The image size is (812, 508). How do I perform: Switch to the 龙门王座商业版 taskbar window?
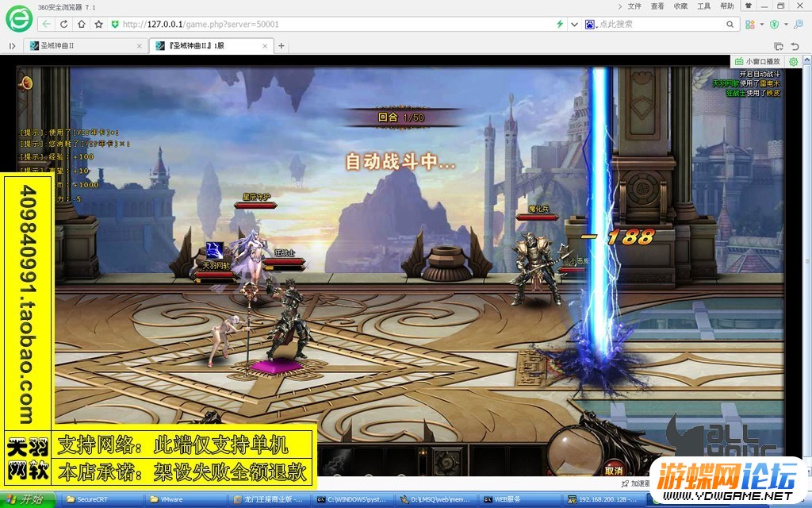click(270, 500)
